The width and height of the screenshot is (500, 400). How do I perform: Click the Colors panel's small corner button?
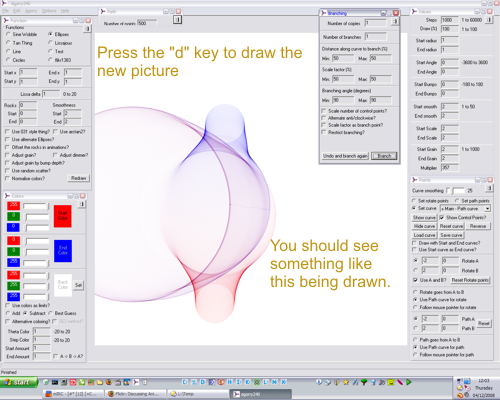tap(82, 204)
